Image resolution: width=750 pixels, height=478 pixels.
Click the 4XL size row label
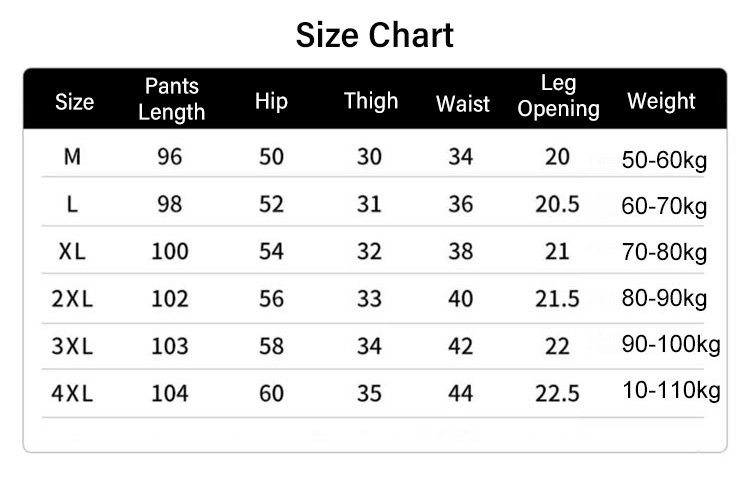click(72, 394)
